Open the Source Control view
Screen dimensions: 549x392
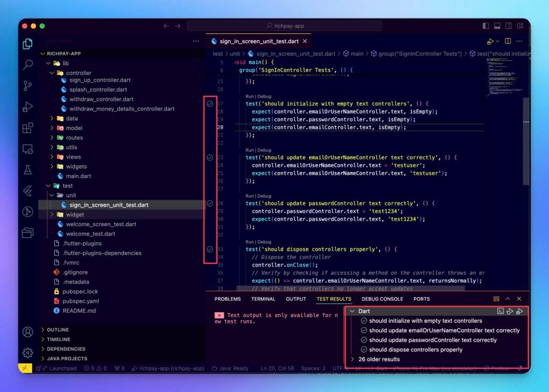tap(28, 85)
